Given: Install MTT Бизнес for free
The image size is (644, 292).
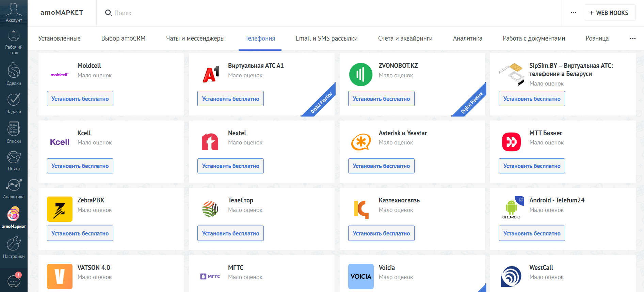Looking at the screenshot, I should tap(532, 166).
